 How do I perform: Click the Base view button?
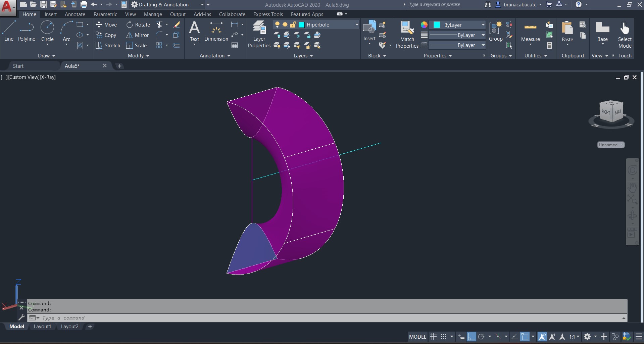(602, 33)
